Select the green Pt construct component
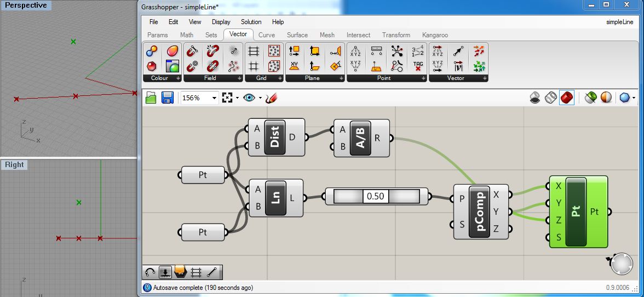The height and width of the screenshot is (297, 644). pos(578,212)
